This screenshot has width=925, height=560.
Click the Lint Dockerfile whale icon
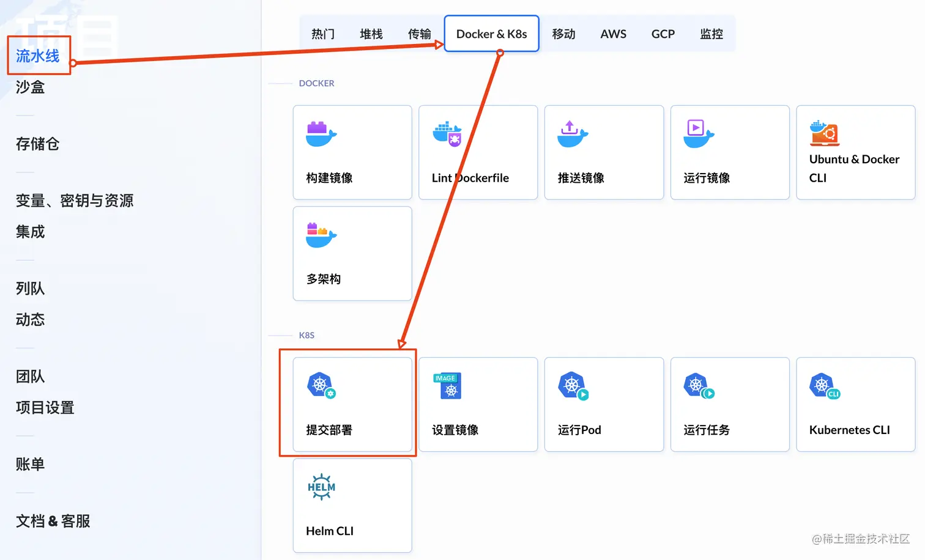447,134
